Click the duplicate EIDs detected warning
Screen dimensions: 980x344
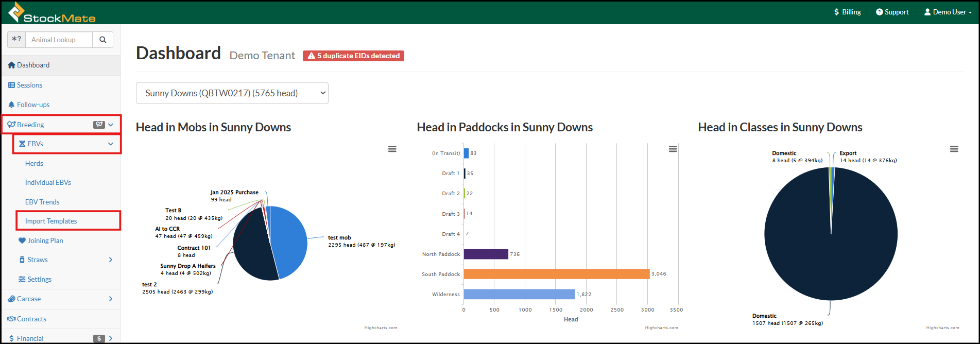353,56
